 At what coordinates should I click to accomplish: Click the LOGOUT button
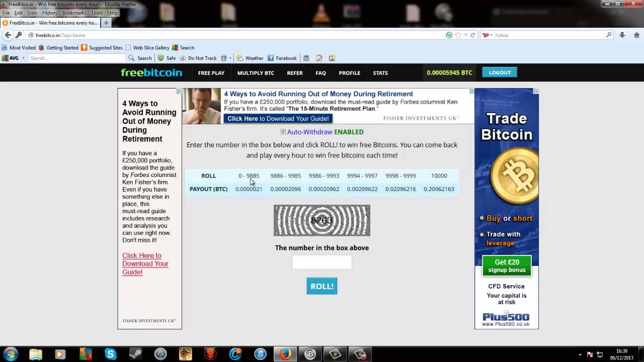pyautogui.click(x=500, y=72)
